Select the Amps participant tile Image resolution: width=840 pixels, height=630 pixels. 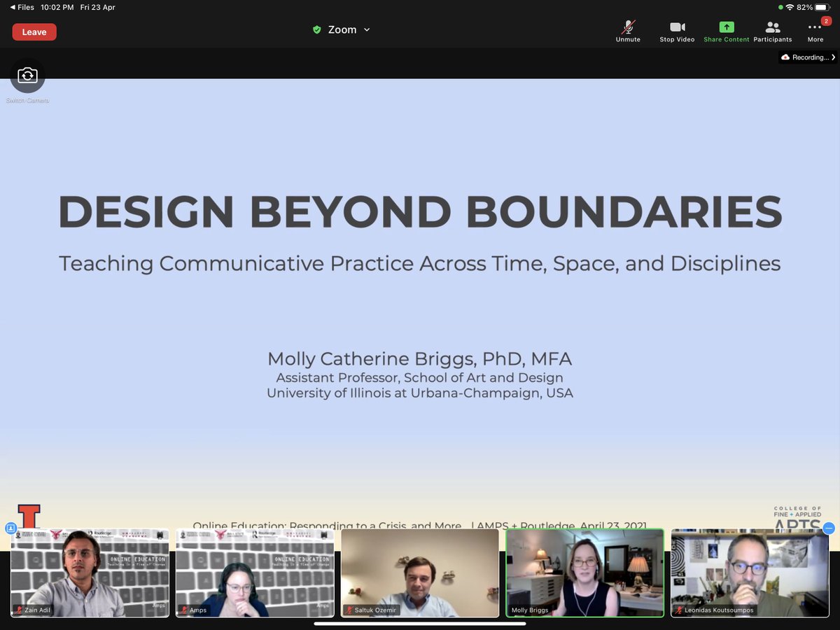pos(255,573)
